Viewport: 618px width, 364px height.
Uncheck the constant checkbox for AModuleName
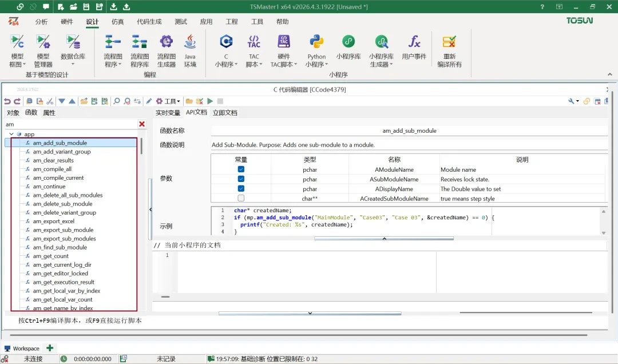(x=241, y=170)
